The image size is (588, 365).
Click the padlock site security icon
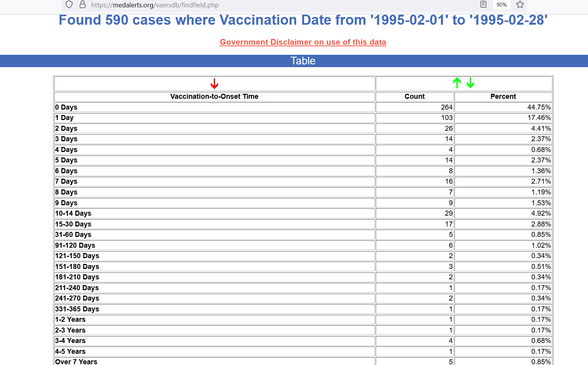point(82,5)
